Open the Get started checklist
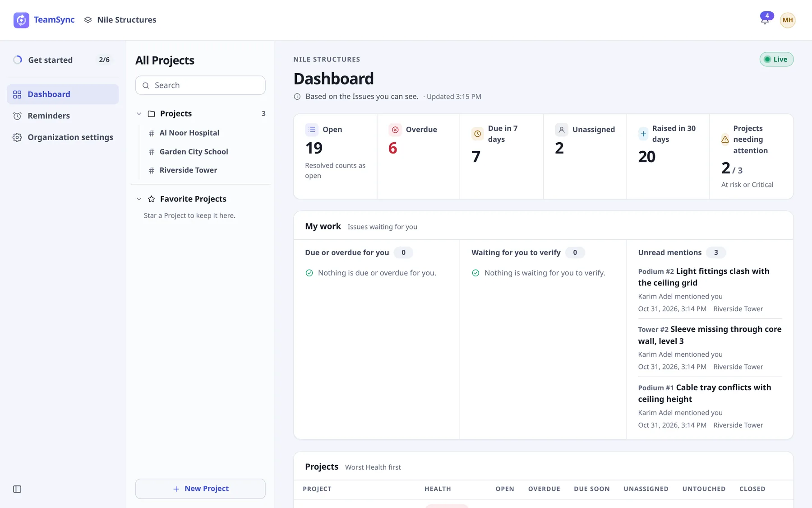Viewport: 812px width, 508px height. point(63,60)
